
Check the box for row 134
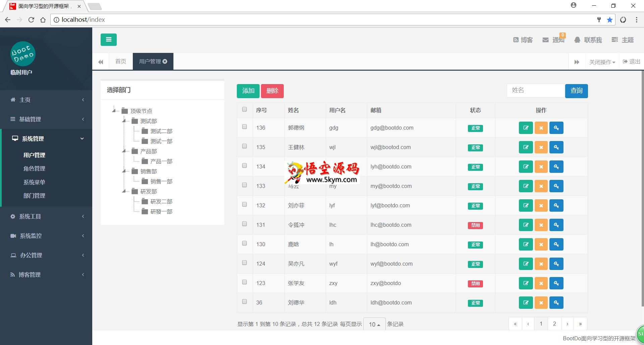[x=245, y=165]
